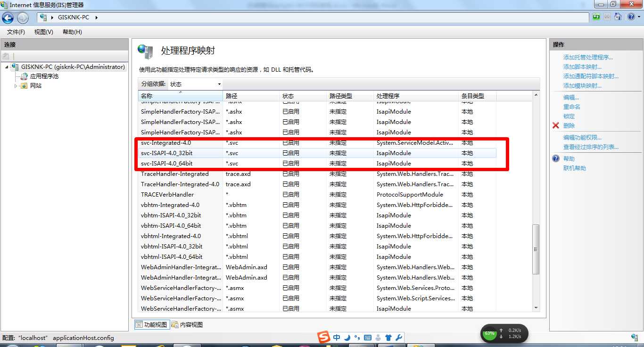This screenshot has width=644, height=347.
Task: Click the 锁定 action link
Action: [x=569, y=116]
